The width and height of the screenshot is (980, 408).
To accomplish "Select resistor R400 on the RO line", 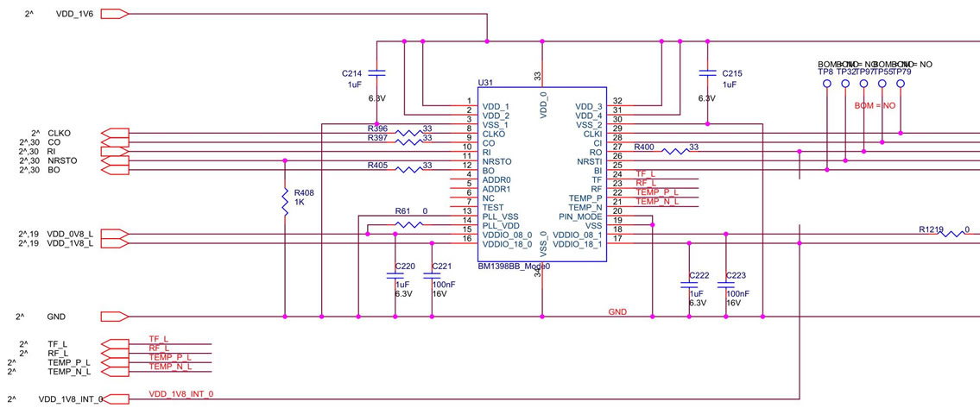I will pos(674,150).
